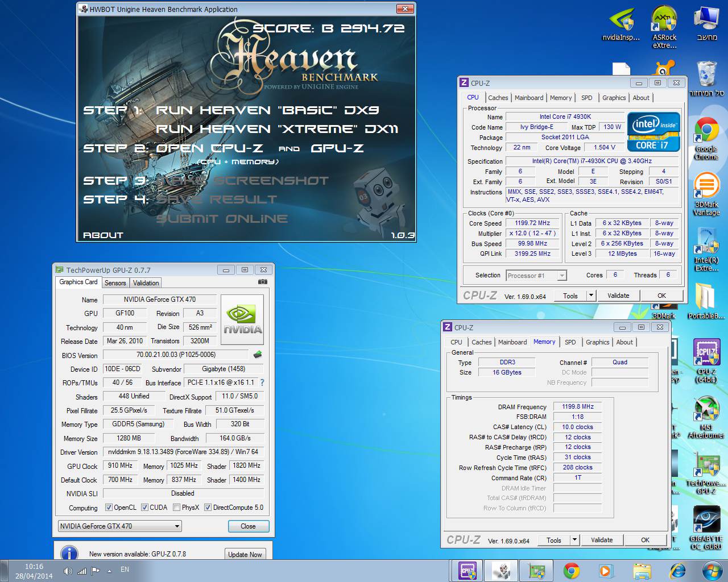Click the NVIDIA logo in GPU-Z
Screen dimensions: 728x582
[242, 319]
